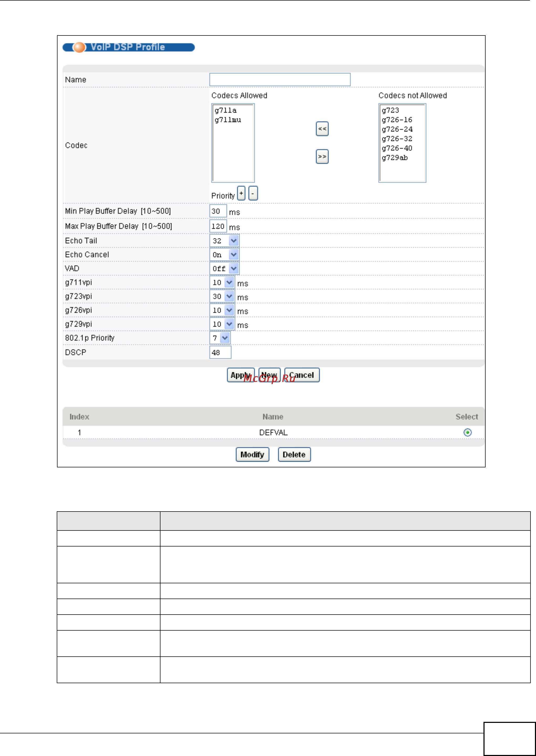Click the << move codec left button
Viewport: 536px width, 756px height.
pyautogui.click(x=322, y=129)
